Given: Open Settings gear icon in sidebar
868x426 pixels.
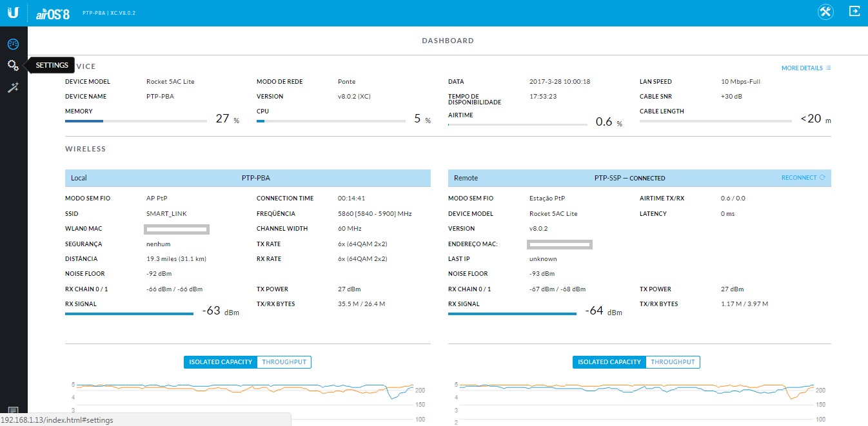Looking at the screenshot, I should click(x=13, y=65).
